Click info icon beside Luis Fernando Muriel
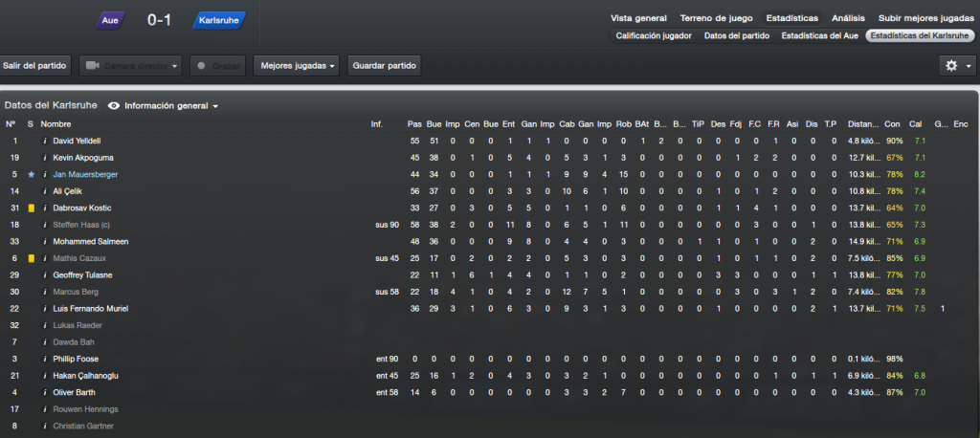This screenshot has width=980, height=438. point(44,309)
